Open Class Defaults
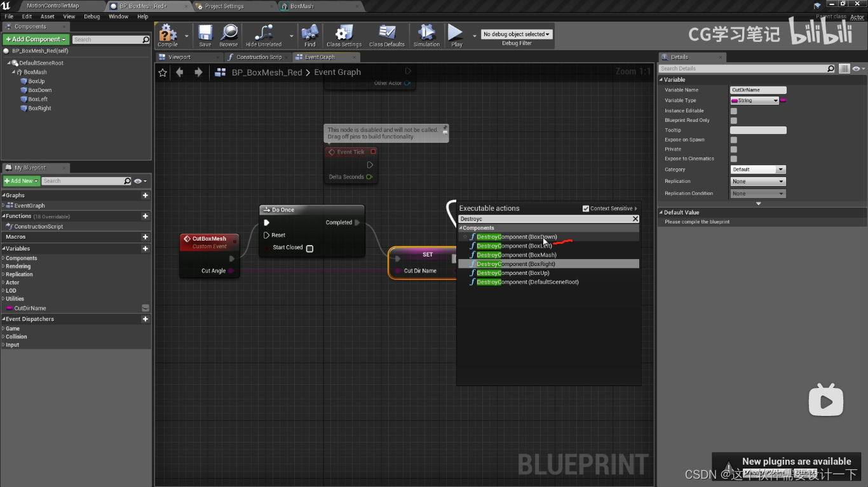This screenshot has width=868, height=487. (387, 36)
